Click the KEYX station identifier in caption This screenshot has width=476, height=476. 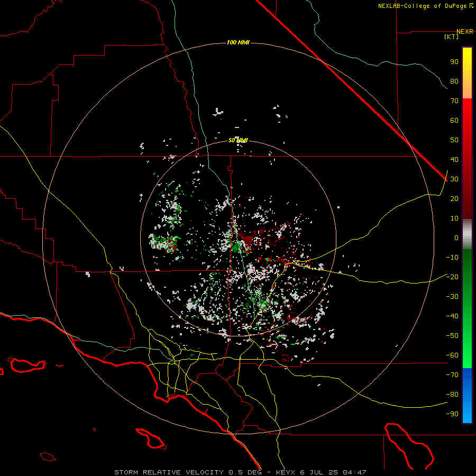286,472
